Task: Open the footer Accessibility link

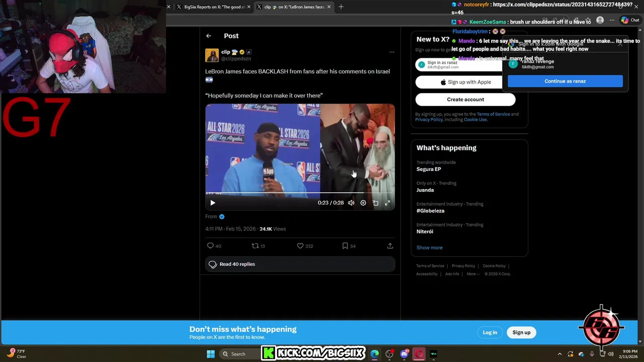Action: coord(427,274)
